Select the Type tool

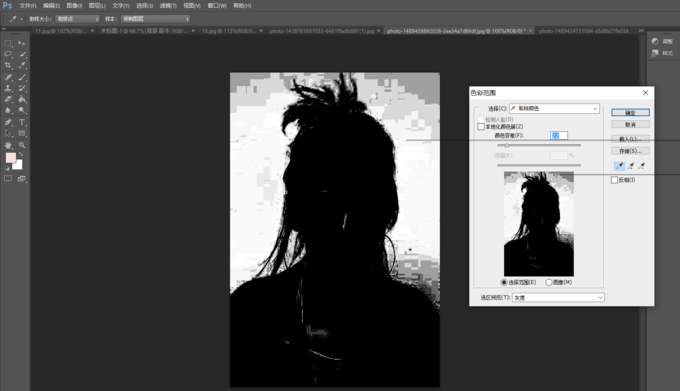[x=22, y=122]
